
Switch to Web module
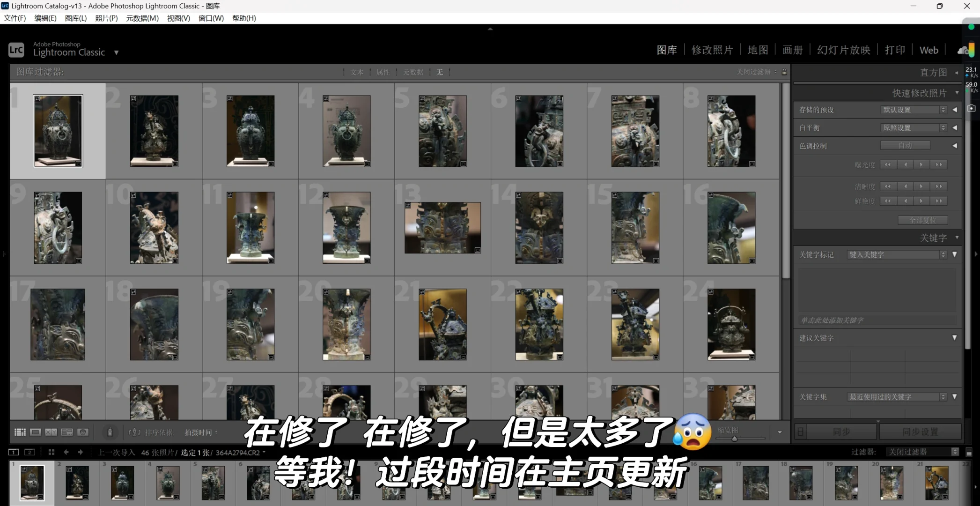point(929,50)
